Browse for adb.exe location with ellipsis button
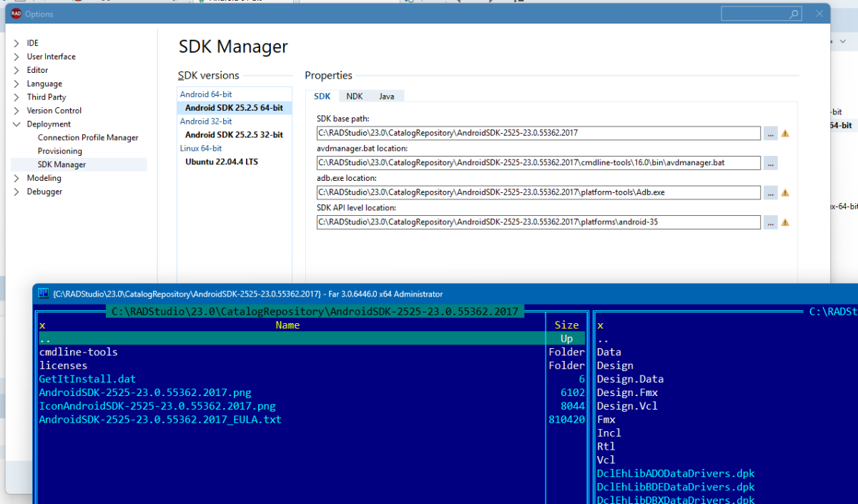858x504 pixels. coord(770,192)
